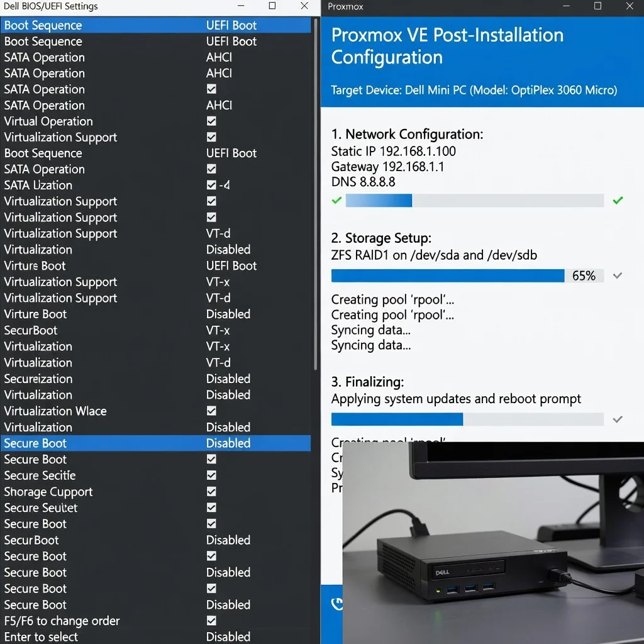Screen dimensions: 644x644
Task: Open the Dell mini PC photo
Action: 493,543
